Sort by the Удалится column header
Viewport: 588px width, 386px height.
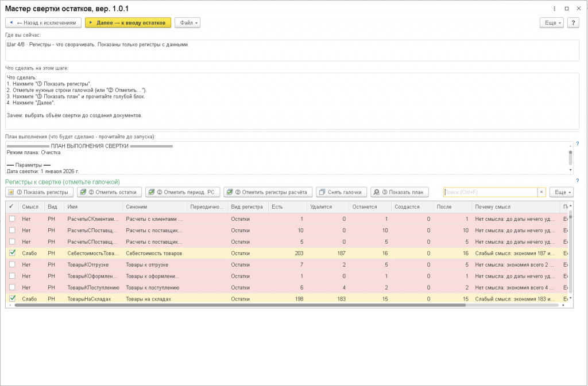328,206
